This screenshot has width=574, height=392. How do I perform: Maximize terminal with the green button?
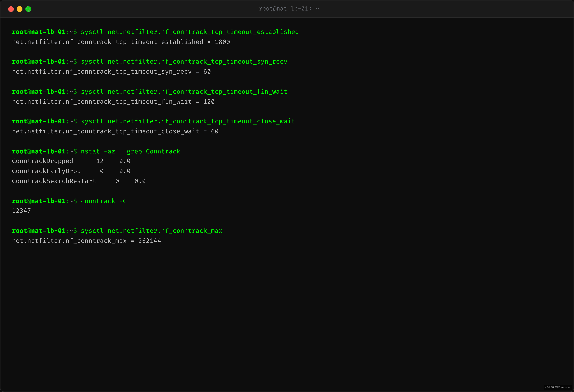(28, 9)
